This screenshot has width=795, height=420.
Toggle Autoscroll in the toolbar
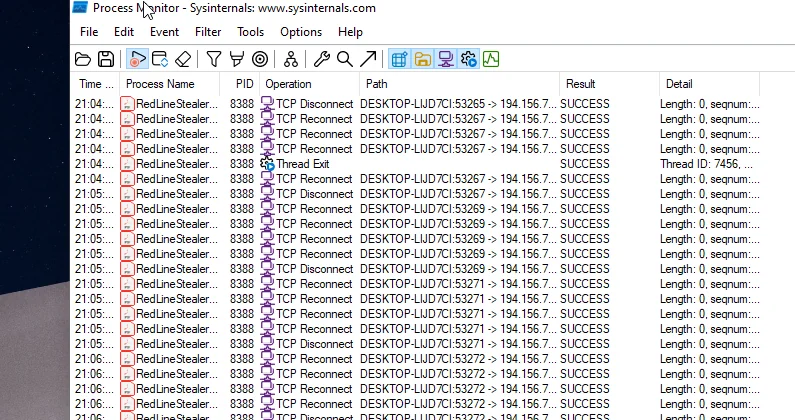[160, 59]
